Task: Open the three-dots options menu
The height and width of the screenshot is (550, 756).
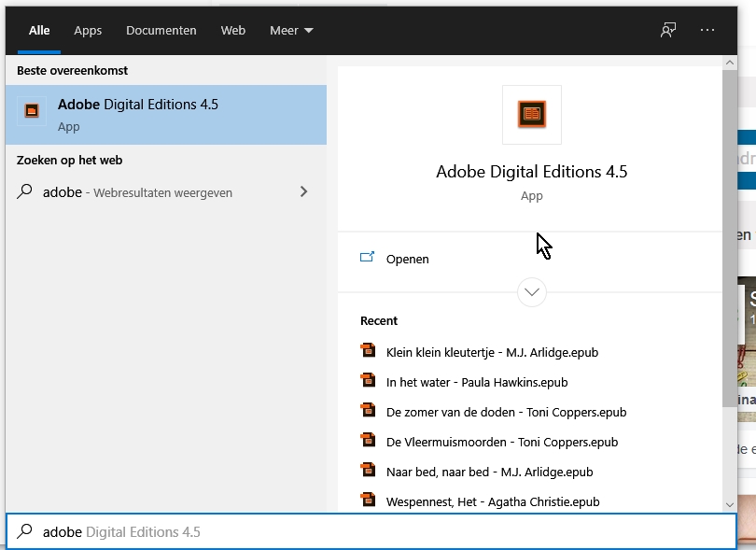Action: pyautogui.click(x=707, y=30)
